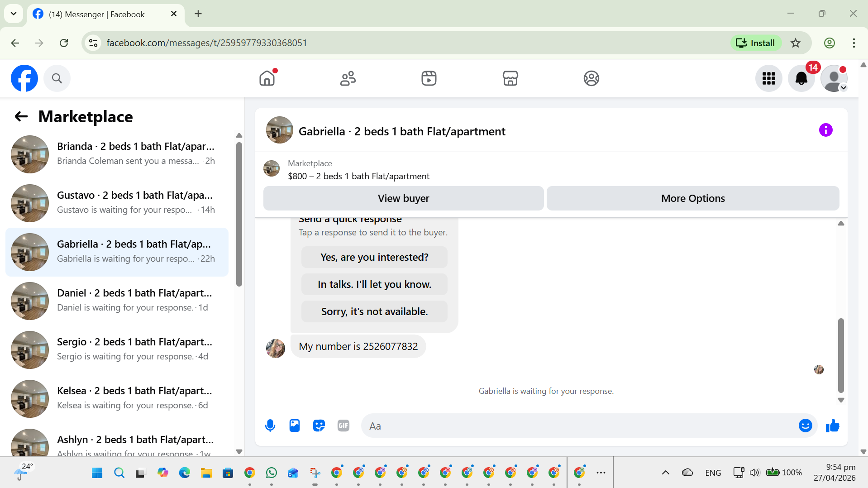Go to the Home feed icon
The width and height of the screenshot is (868, 488).
tap(267, 78)
